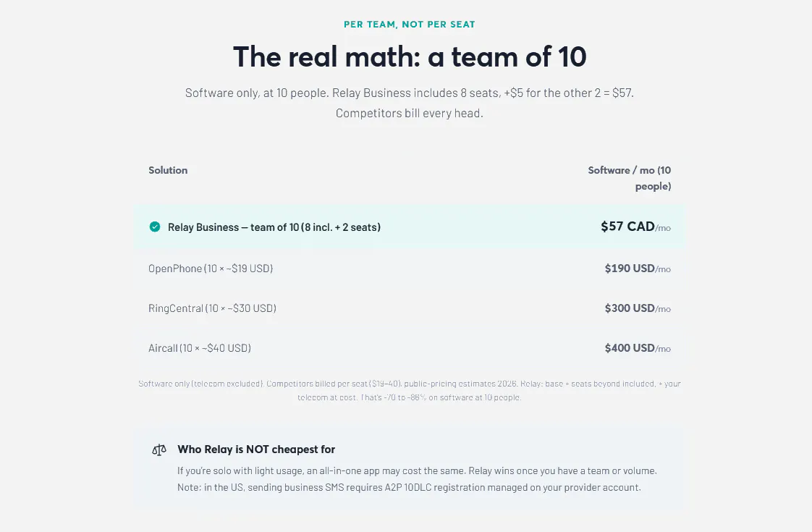The width and height of the screenshot is (812, 532).
Task: Select the Aircall comparison row
Action: tap(409, 348)
